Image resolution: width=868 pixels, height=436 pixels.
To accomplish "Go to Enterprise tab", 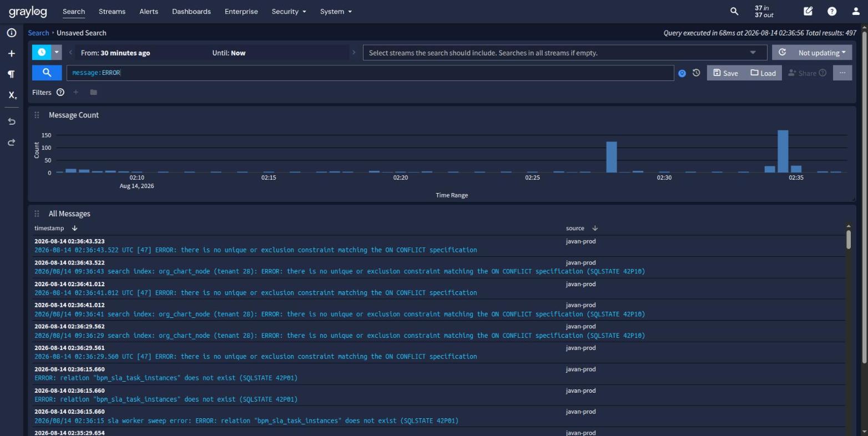I will pos(241,12).
